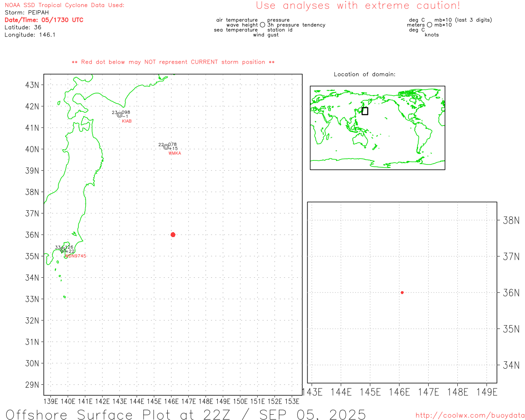Image resolution: width=525 pixels, height=420 pixels.
Task: Click the WDN9745 pressure tendency value +22
Action: [x=70, y=251]
